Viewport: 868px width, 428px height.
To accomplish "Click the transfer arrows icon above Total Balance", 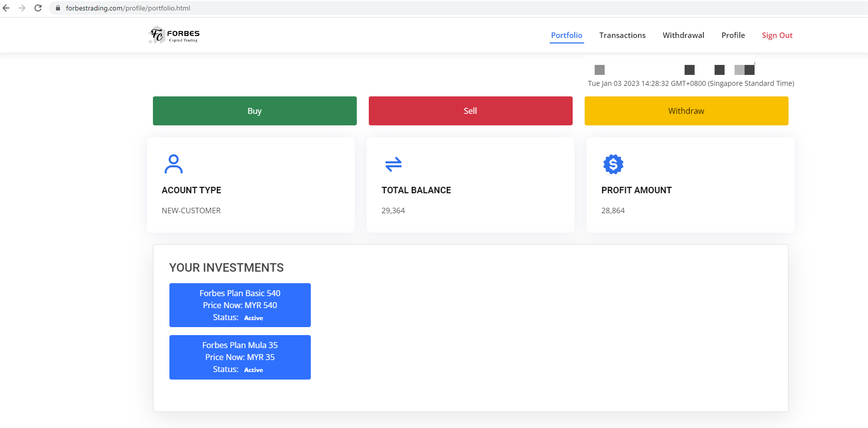I will point(393,164).
